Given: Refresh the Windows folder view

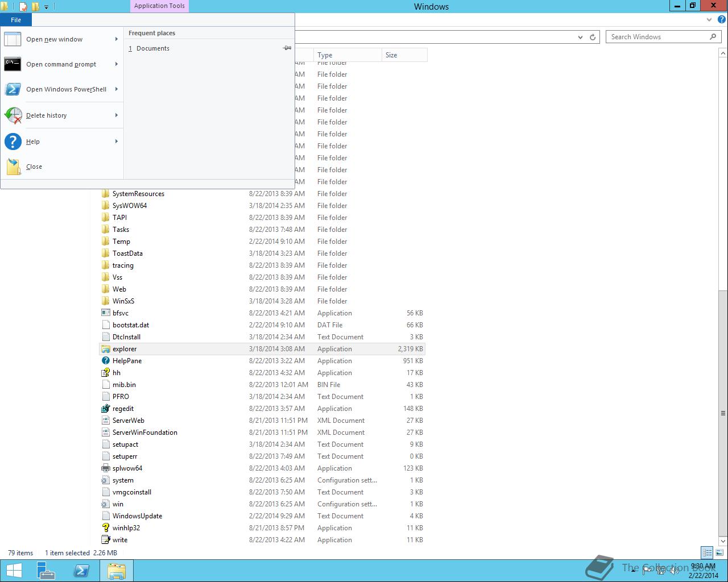Looking at the screenshot, I should (593, 37).
